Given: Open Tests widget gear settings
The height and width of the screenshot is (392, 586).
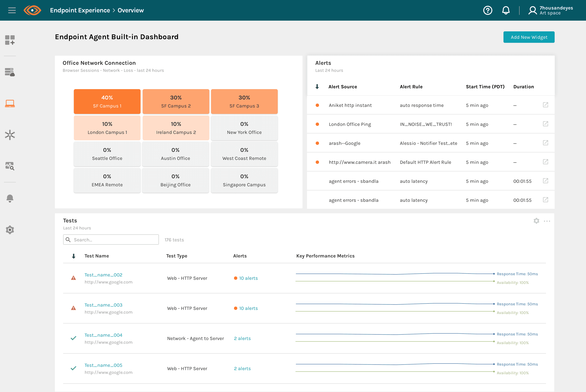Looking at the screenshot, I should coord(536,221).
